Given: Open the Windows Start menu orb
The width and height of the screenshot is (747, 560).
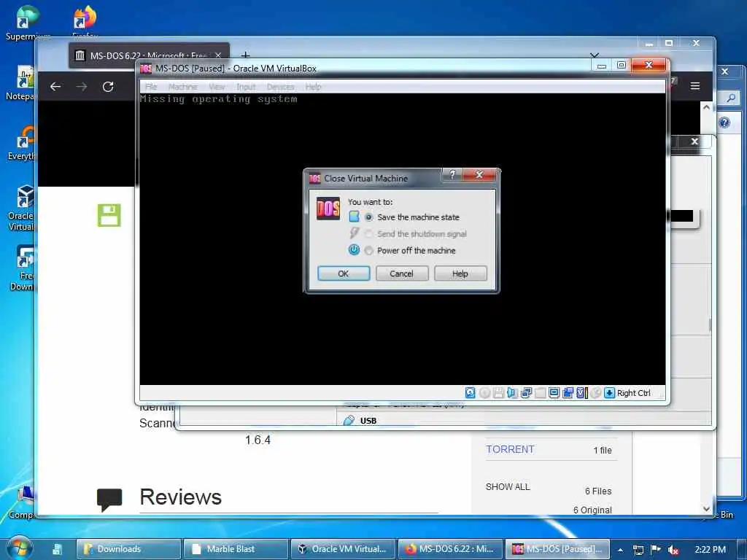Looking at the screenshot, I should tap(19, 548).
